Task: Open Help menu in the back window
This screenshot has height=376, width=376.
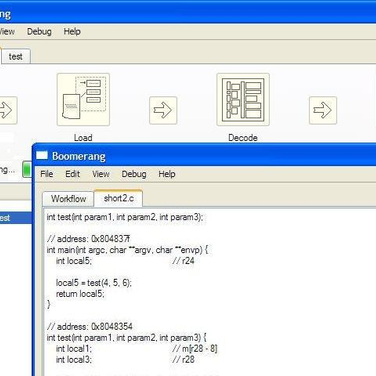Action: click(72, 32)
